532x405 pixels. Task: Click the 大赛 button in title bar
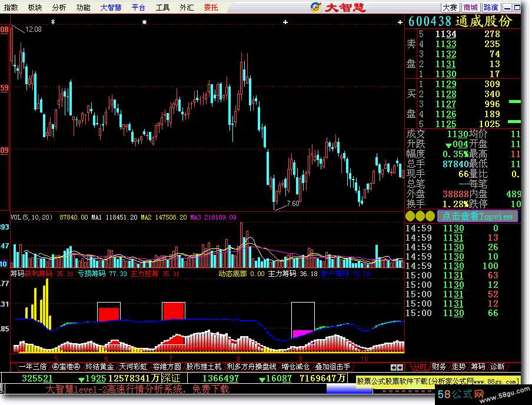click(x=450, y=7)
